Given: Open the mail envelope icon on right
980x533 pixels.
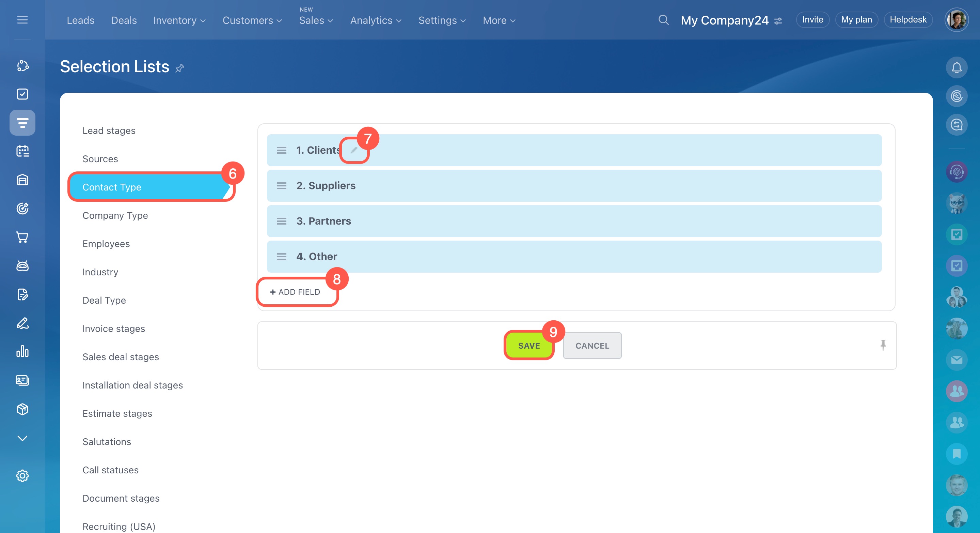Looking at the screenshot, I should (956, 360).
